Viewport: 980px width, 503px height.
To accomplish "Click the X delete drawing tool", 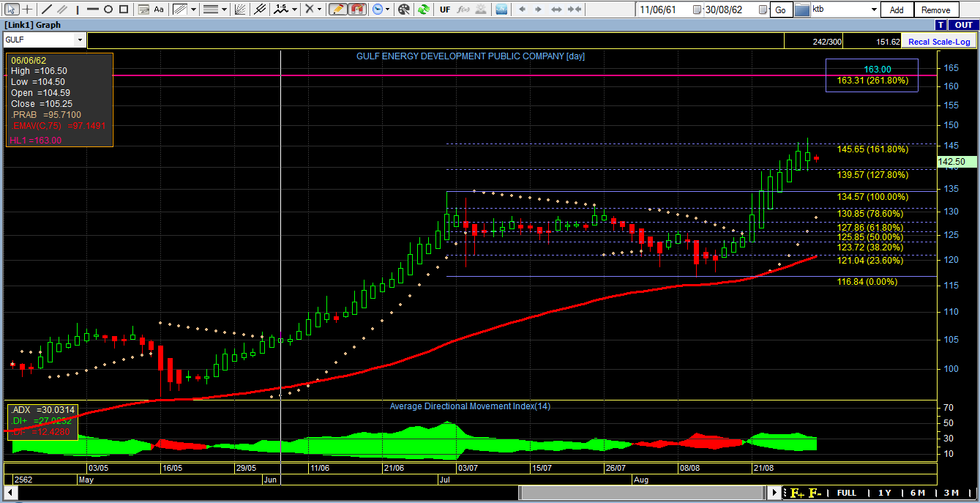I will pos(310,10).
